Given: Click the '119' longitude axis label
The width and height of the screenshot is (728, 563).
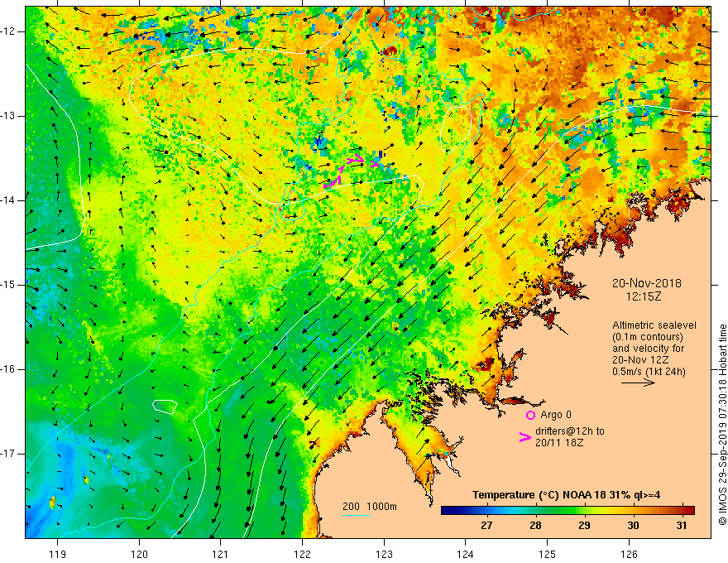Looking at the screenshot, I should 58,554.
